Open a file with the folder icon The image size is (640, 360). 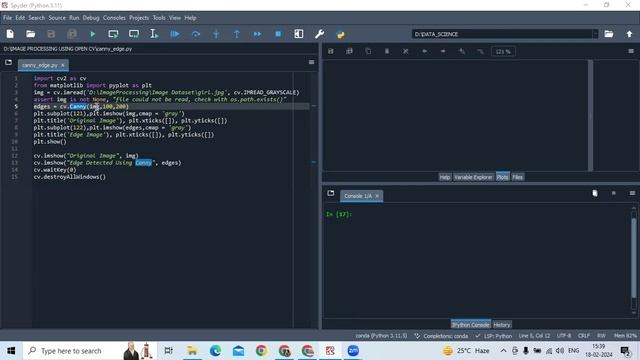[31, 34]
